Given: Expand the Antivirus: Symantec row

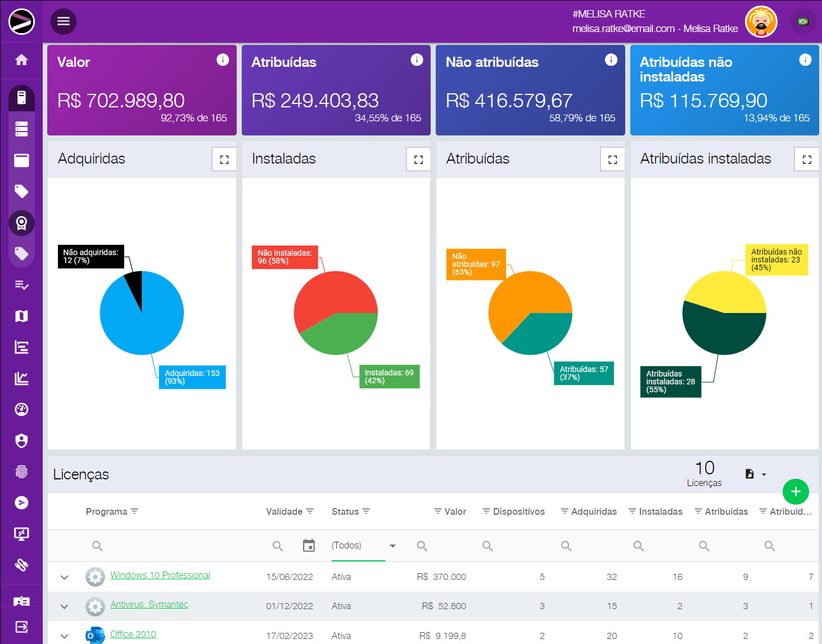Looking at the screenshot, I should tap(65, 606).
